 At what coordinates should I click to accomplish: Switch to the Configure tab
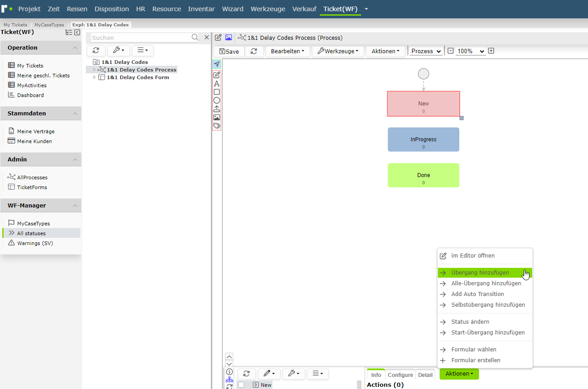click(x=400, y=375)
